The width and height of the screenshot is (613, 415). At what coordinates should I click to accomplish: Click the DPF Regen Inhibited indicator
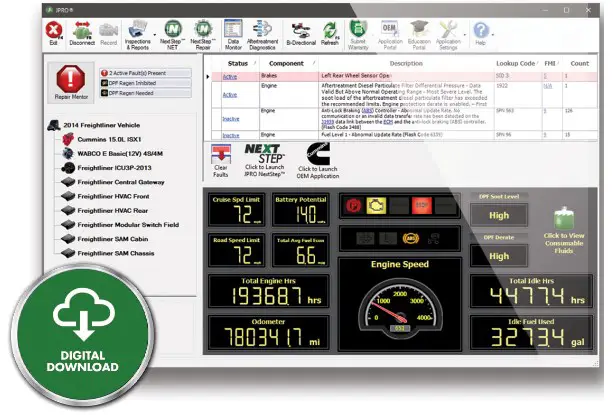point(145,83)
